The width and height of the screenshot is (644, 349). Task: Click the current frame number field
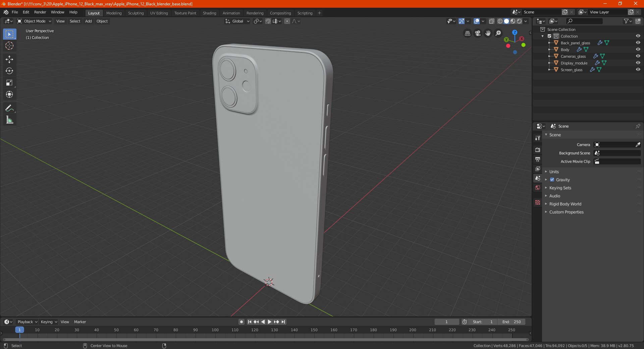pos(446,322)
